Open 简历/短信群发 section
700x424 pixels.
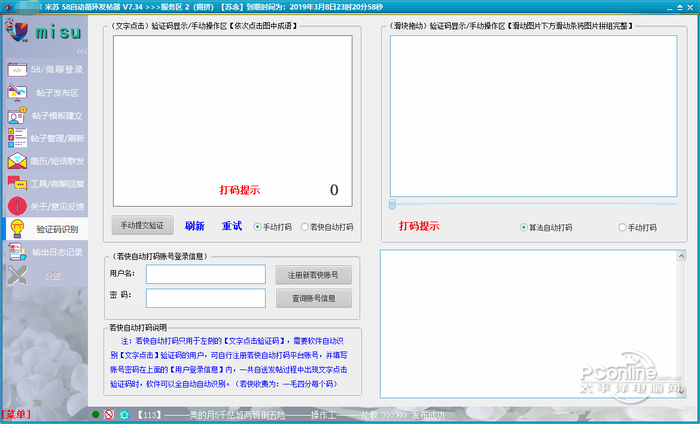coord(57,161)
